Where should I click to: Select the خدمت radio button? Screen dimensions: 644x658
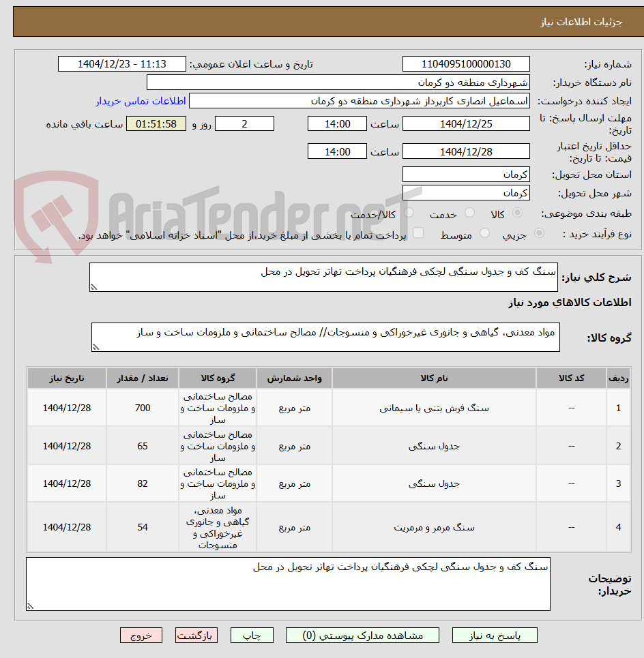pos(470,213)
